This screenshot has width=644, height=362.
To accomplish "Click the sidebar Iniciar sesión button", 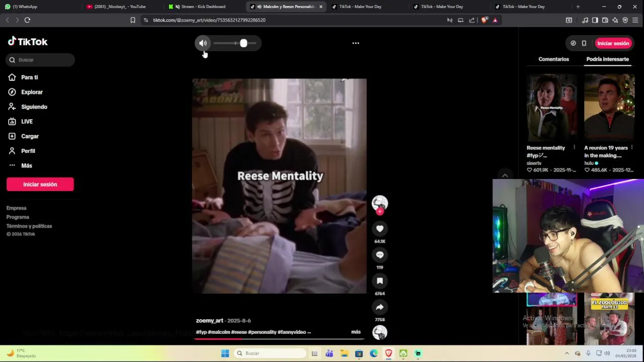I will click(x=40, y=185).
